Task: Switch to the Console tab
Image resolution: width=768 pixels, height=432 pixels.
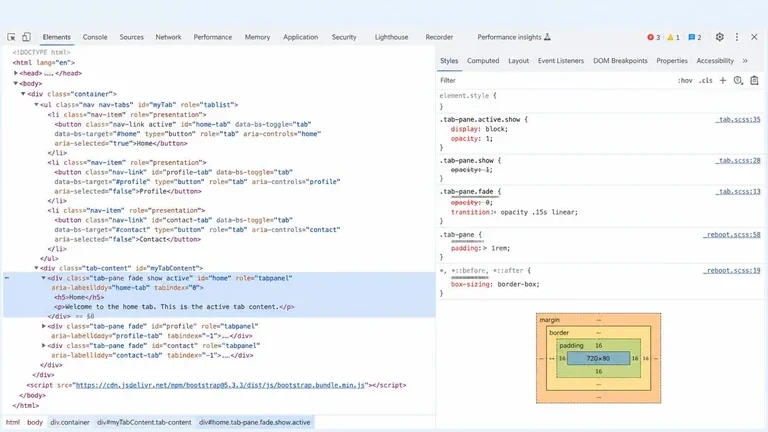Action: click(95, 37)
